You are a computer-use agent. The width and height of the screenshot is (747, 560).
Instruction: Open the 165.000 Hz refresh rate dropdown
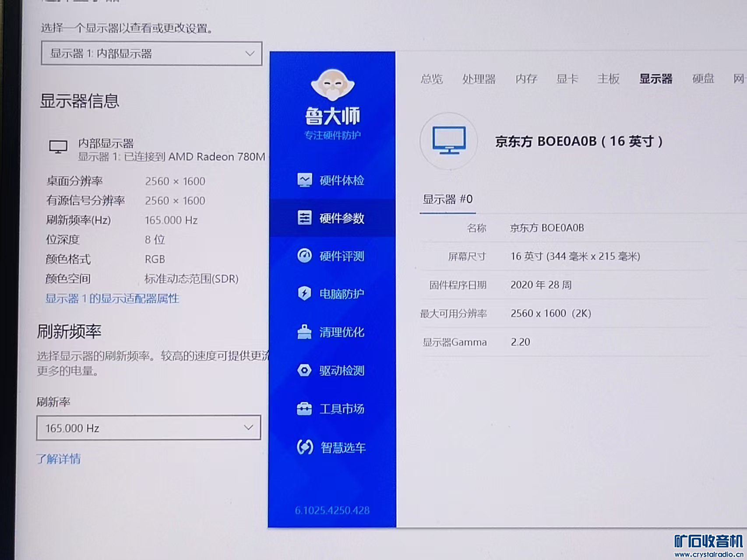point(148,428)
